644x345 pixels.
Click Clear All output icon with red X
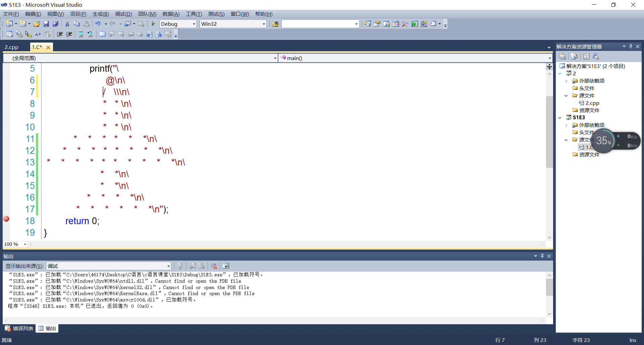coord(214,266)
